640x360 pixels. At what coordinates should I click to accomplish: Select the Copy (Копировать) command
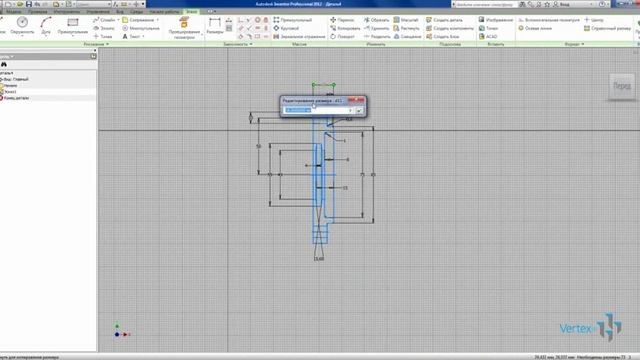tap(345, 28)
